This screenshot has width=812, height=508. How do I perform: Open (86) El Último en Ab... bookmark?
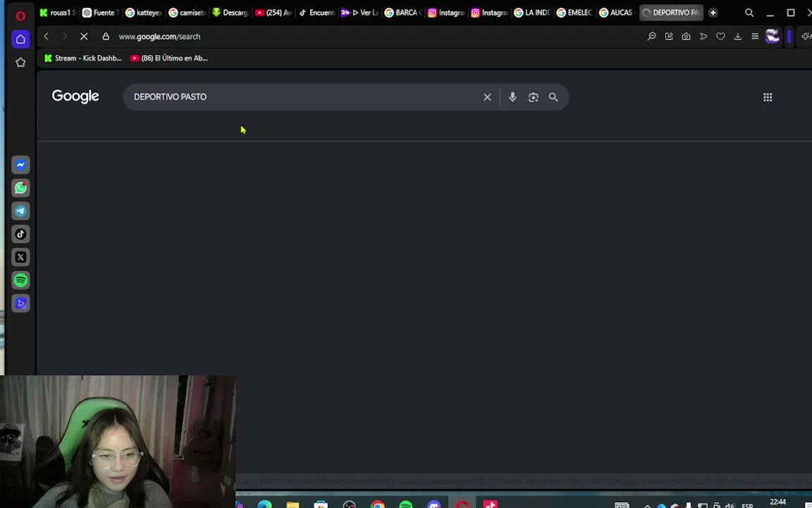(x=169, y=58)
